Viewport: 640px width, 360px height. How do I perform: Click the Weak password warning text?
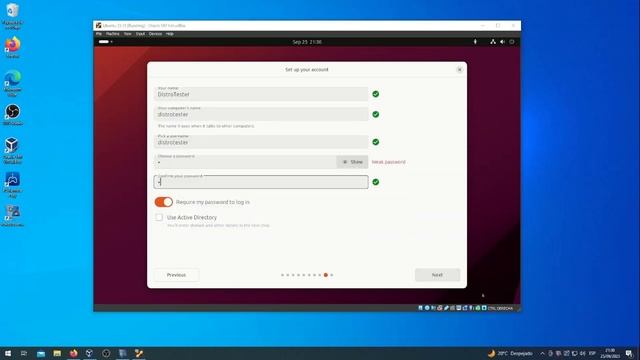coord(389,162)
